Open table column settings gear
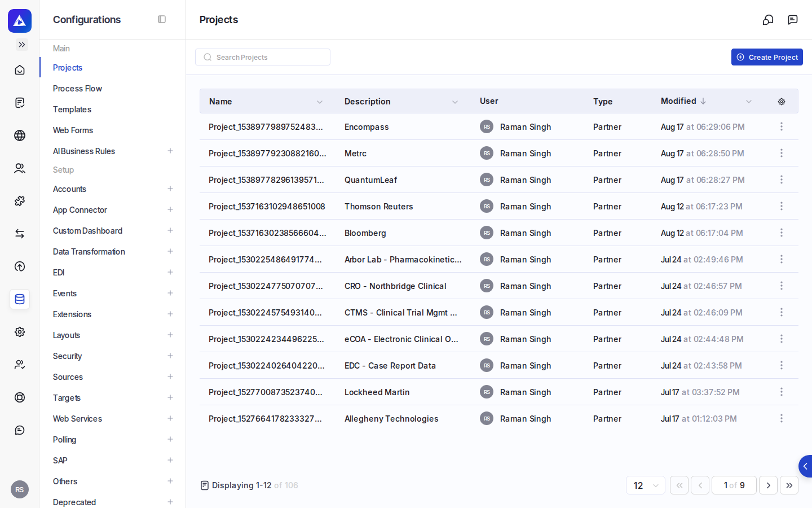 (782, 102)
